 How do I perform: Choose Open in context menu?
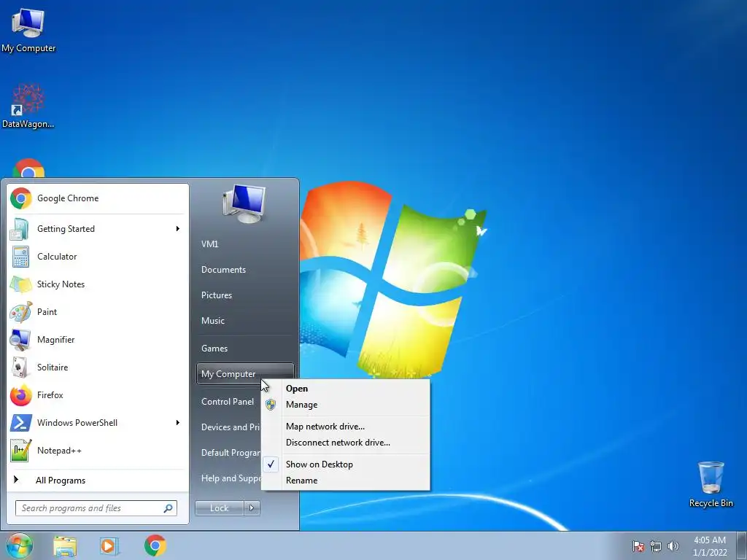pos(346,389)
